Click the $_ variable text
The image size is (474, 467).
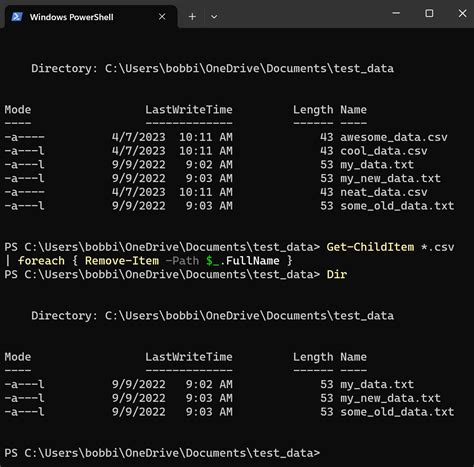pos(212,261)
